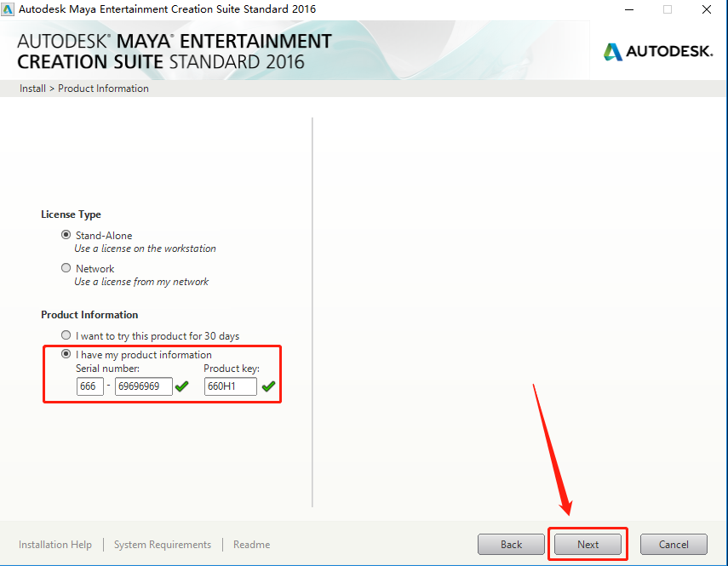Image resolution: width=728 pixels, height=566 pixels.
Task: Open the Readme link
Action: tap(252, 544)
